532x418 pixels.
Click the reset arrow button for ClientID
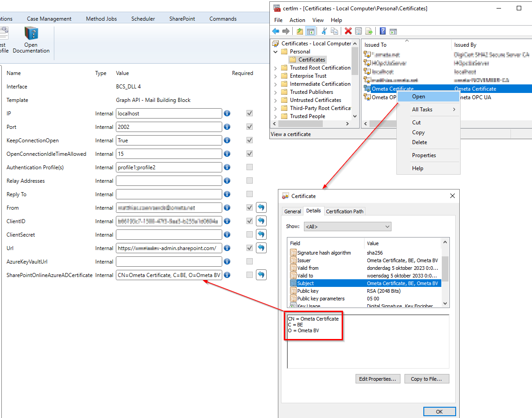[x=261, y=221]
